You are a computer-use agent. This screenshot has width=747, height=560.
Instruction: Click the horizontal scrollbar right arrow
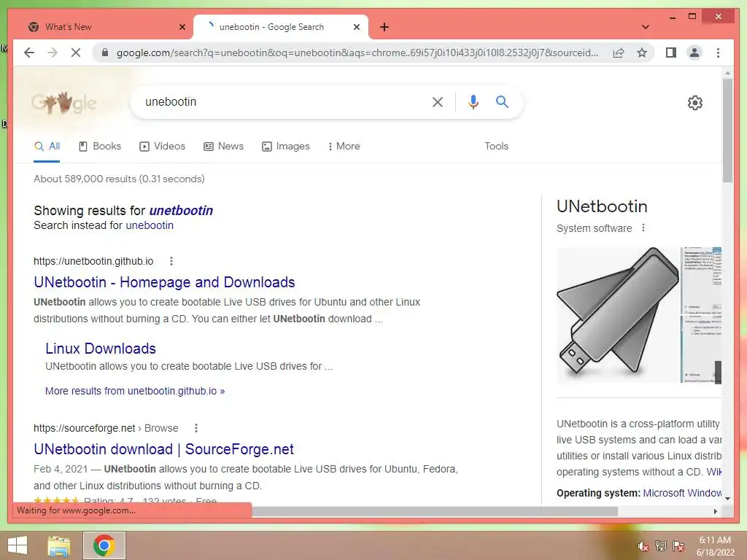coord(715,511)
